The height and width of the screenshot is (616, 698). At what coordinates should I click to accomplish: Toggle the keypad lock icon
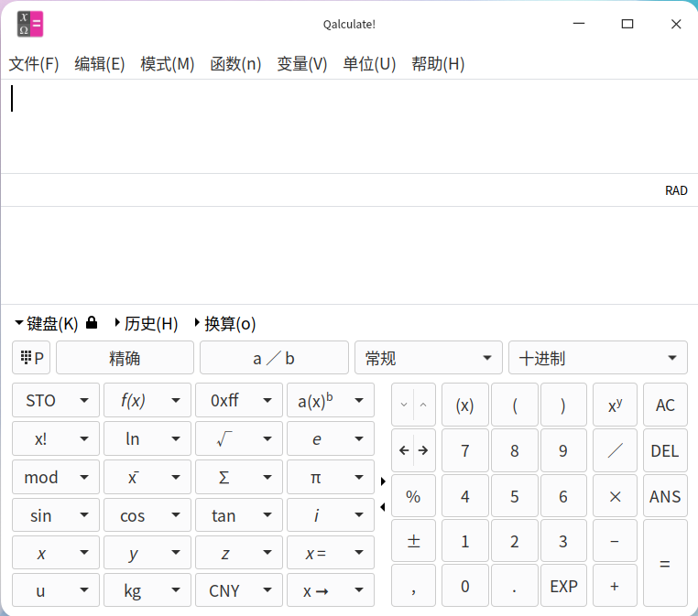point(92,323)
